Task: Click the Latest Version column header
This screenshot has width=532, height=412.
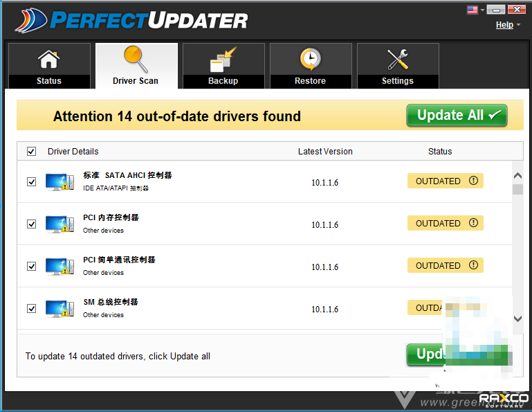Action: point(325,152)
